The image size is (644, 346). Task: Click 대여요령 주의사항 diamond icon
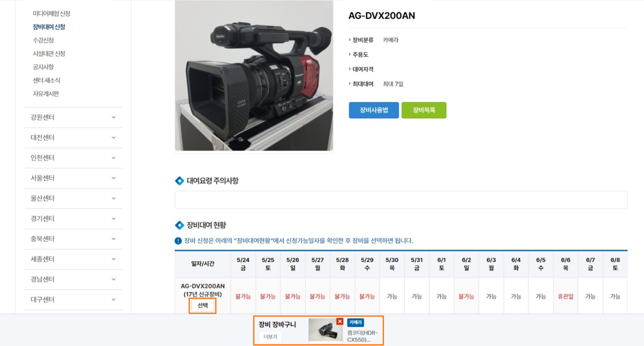pos(179,181)
